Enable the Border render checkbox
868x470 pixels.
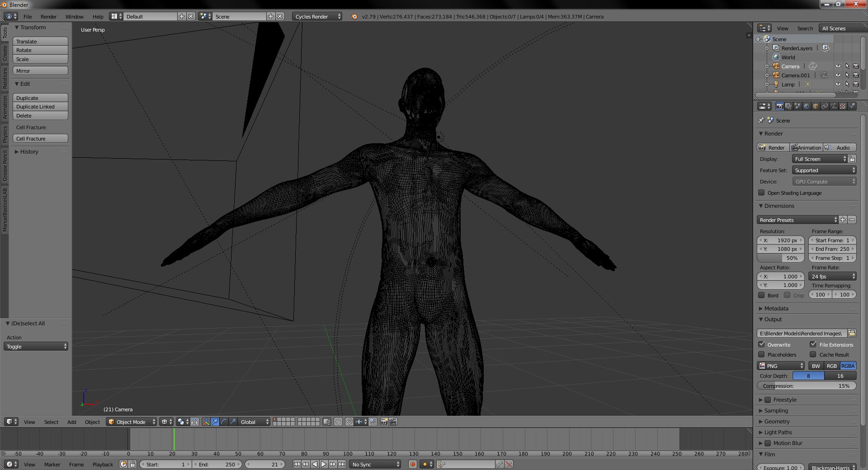(x=762, y=295)
